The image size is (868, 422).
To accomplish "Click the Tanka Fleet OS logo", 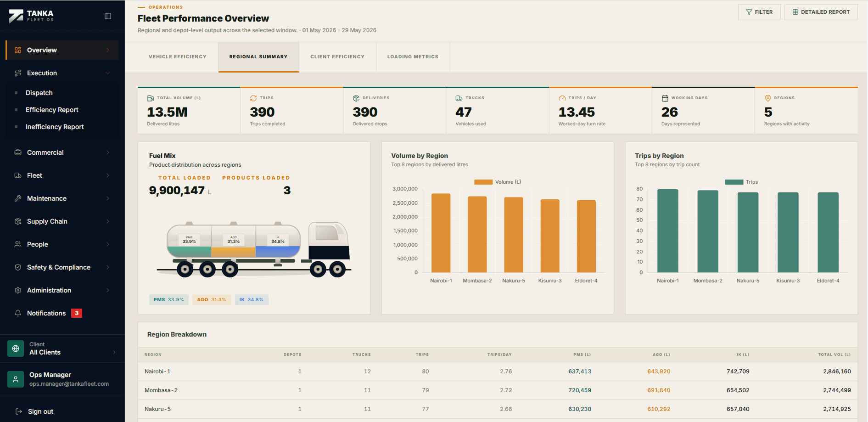I will point(31,16).
